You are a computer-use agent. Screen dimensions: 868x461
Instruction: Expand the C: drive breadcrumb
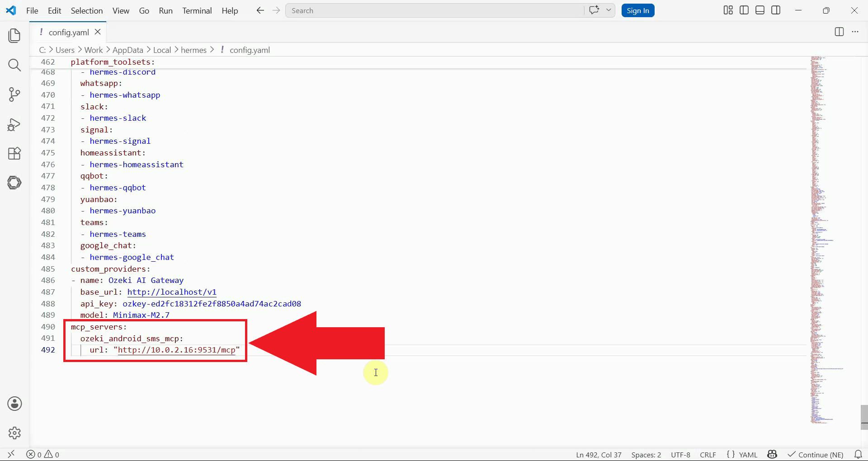click(42, 50)
